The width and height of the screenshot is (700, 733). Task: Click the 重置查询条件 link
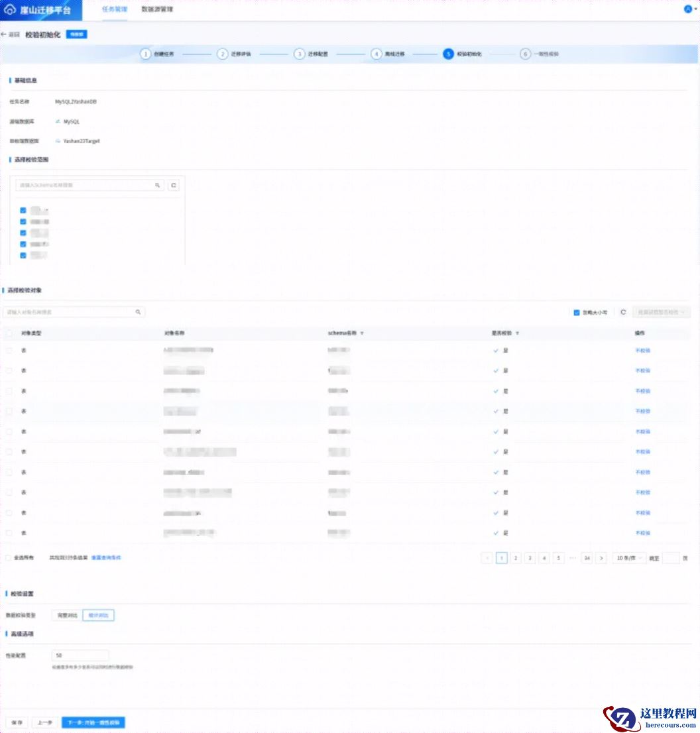pos(106,558)
